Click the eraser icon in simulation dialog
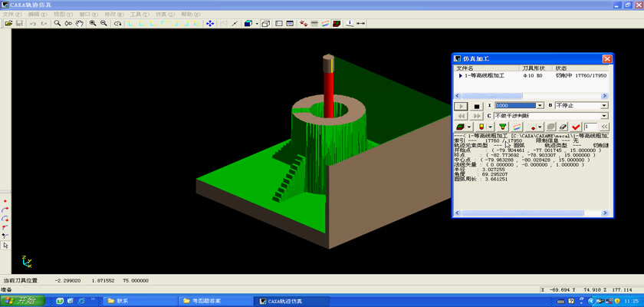 pyautogui.click(x=563, y=127)
